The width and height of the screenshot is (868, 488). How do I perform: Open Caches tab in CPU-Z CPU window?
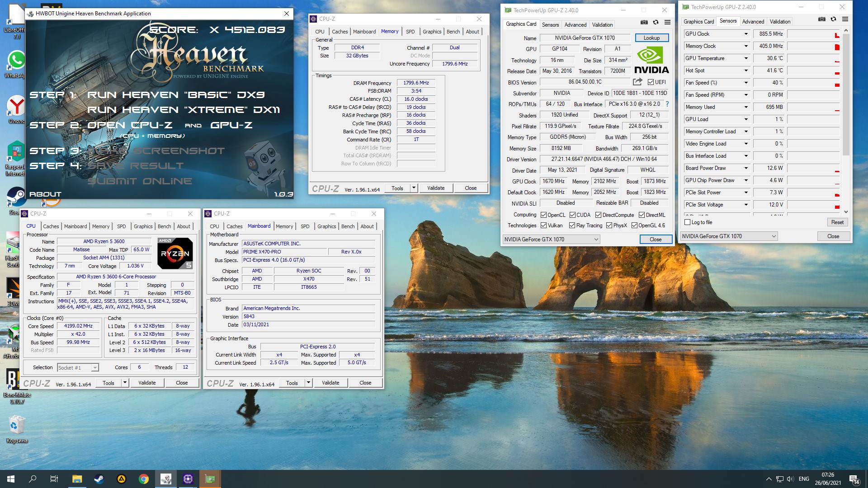click(51, 226)
